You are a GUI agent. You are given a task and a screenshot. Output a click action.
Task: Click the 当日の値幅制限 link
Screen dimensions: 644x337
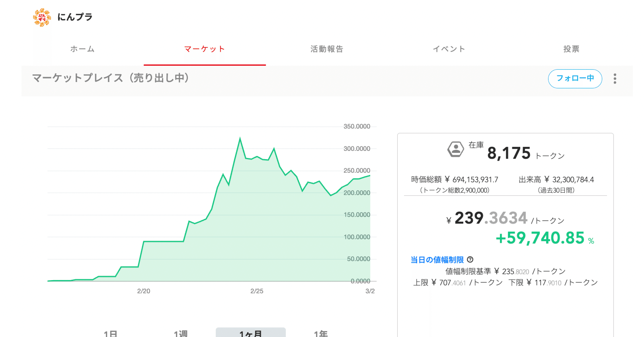[x=437, y=260]
